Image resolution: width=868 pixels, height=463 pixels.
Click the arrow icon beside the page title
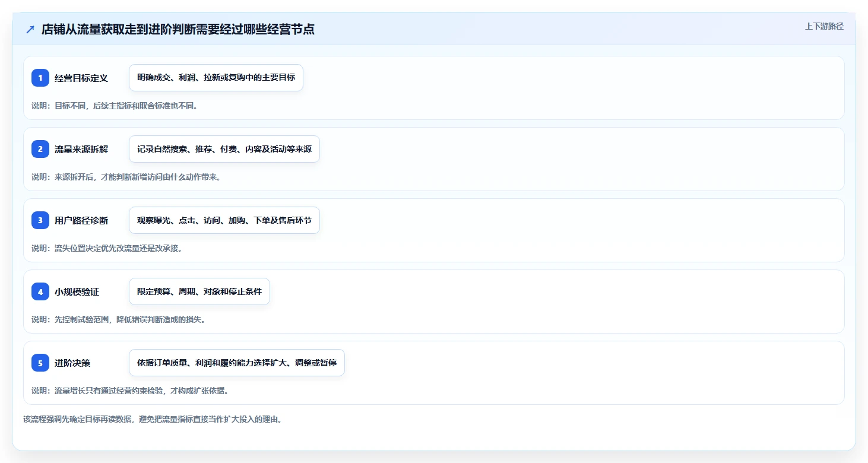pyautogui.click(x=30, y=30)
